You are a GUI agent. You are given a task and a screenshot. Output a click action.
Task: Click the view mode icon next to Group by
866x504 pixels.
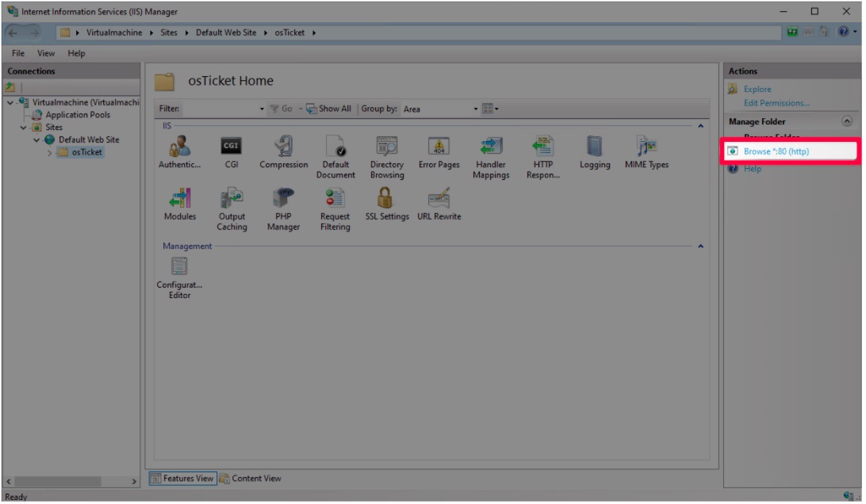point(489,109)
